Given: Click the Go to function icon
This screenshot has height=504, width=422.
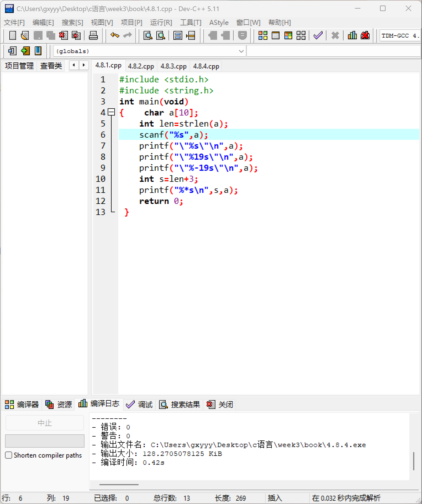Looking at the screenshot, I should coord(178,36).
